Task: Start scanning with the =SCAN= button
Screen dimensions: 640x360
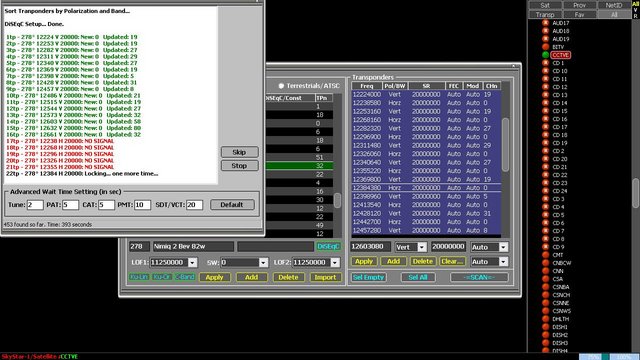Action: coord(479,277)
